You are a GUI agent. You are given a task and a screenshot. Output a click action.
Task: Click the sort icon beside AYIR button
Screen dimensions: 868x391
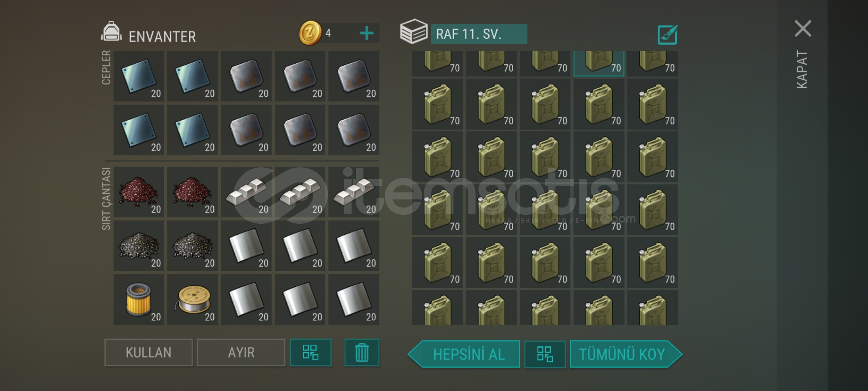(311, 353)
